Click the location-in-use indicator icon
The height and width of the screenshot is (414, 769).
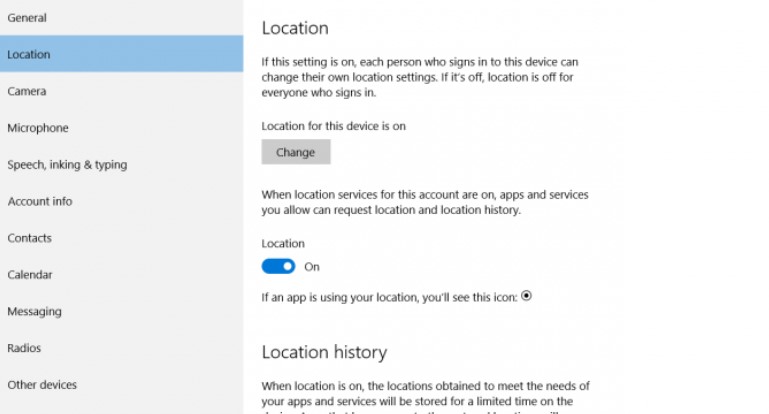click(x=527, y=295)
